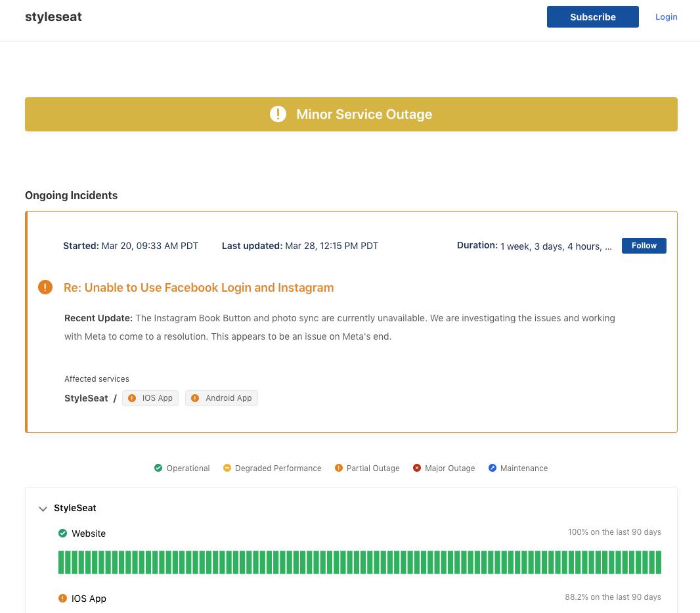Click the Maintenance legend label
The height and width of the screenshot is (613, 700).
pyautogui.click(x=524, y=468)
